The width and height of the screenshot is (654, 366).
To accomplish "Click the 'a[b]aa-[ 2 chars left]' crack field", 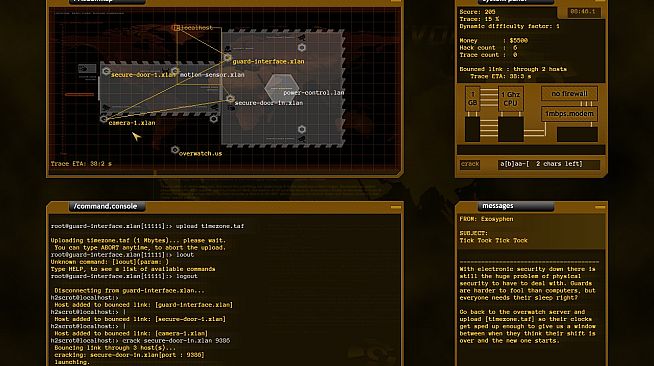I will 548,164.
